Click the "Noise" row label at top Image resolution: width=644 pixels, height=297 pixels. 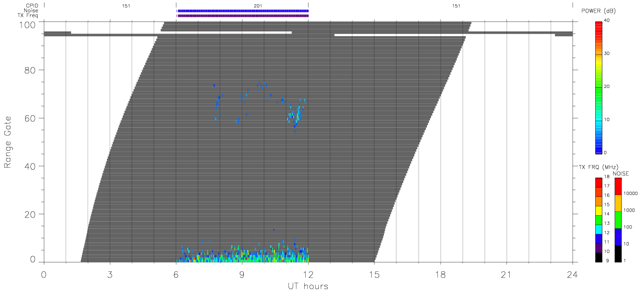(31, 10)
